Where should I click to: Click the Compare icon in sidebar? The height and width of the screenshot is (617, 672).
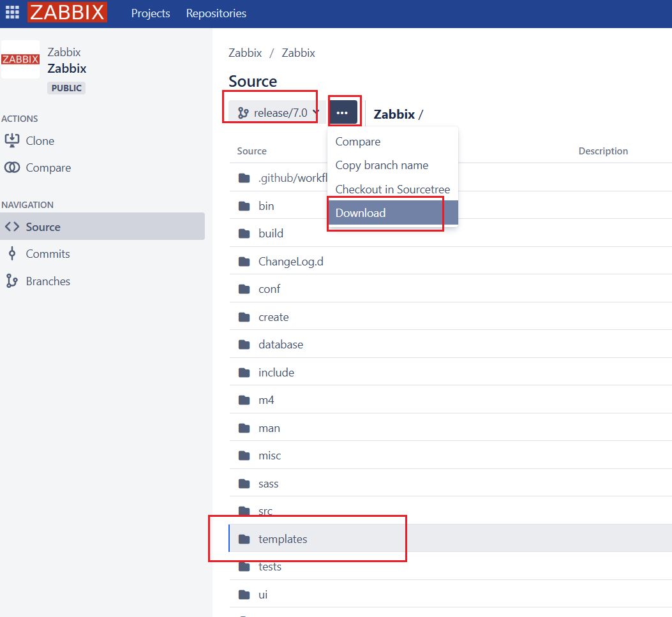click(x=12, y=168)
